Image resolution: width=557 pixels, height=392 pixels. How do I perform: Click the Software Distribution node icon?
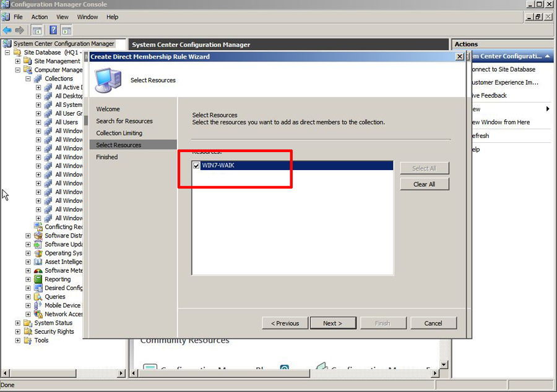point(38,236)
